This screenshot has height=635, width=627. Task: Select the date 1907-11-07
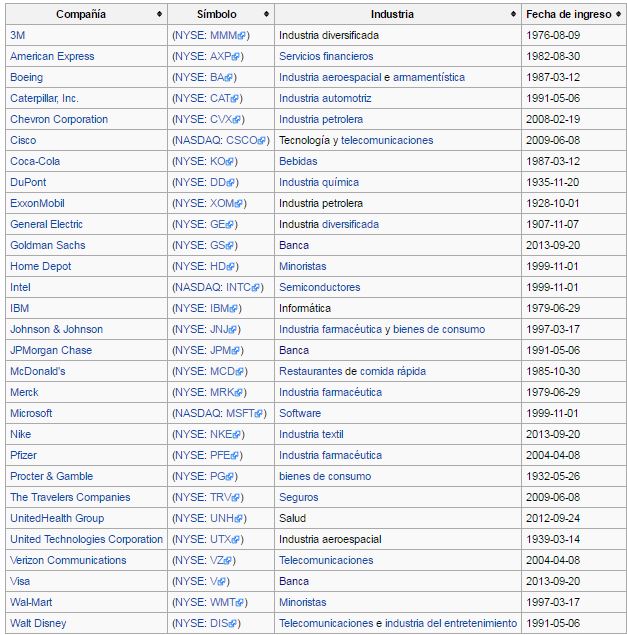coord(552,224)
